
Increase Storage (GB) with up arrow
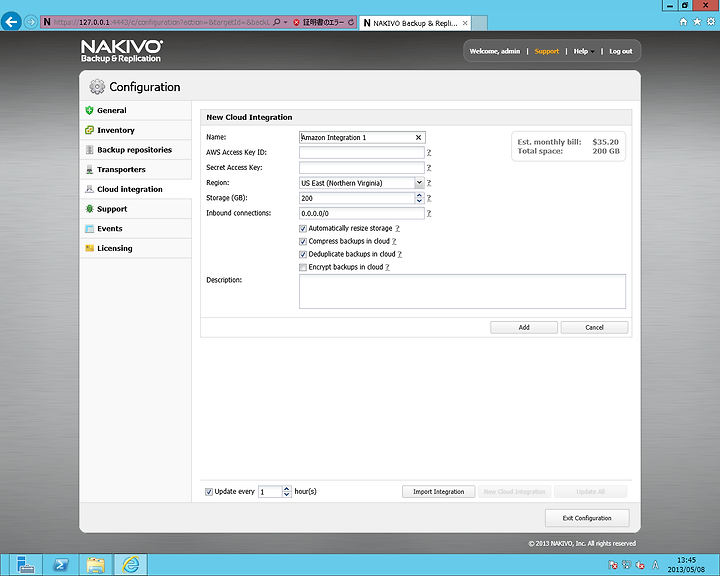tap(419, 195)
